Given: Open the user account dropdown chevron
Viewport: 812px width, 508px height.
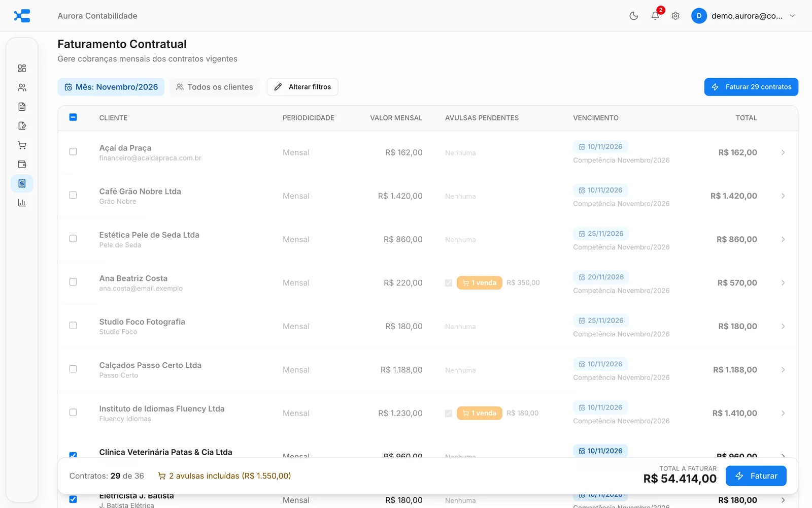Looking at the screenshot, I should tap(792, 16).
